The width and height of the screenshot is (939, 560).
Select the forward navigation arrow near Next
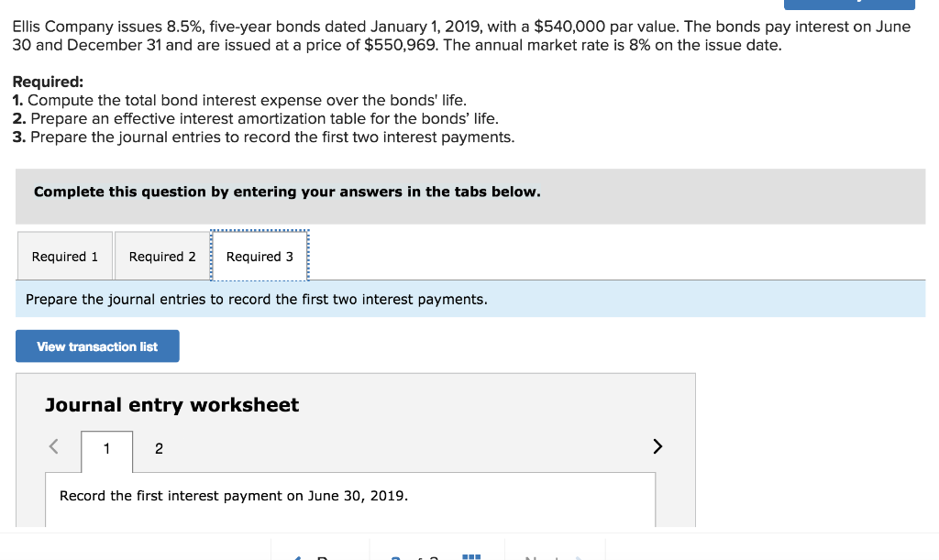point(576,555)
